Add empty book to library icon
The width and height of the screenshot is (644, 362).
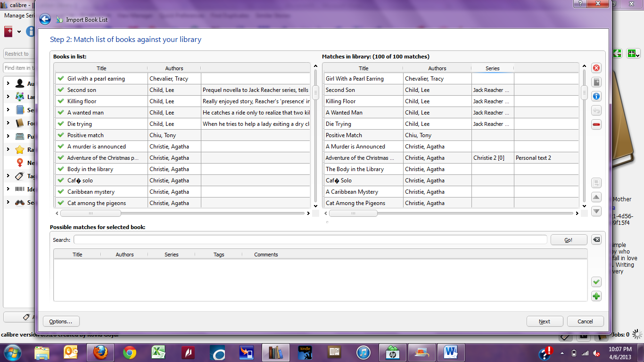[596, 82]
